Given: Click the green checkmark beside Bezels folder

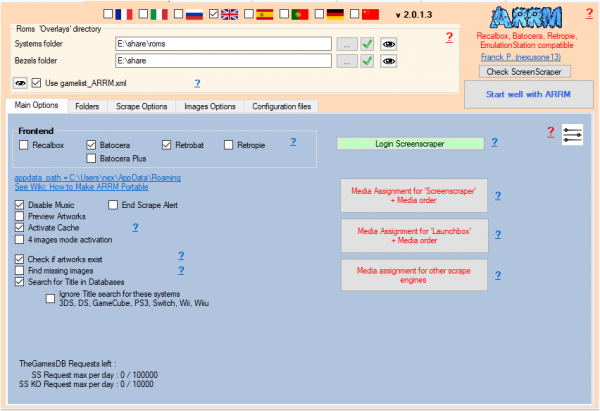Looking at the screenshot, I should (x=367, y=61).
